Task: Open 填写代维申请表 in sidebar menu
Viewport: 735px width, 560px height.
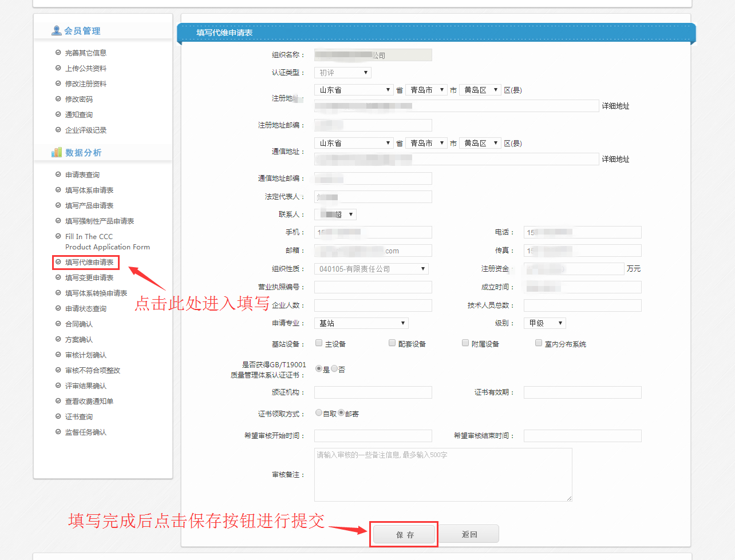Action: tap(89, 262)
